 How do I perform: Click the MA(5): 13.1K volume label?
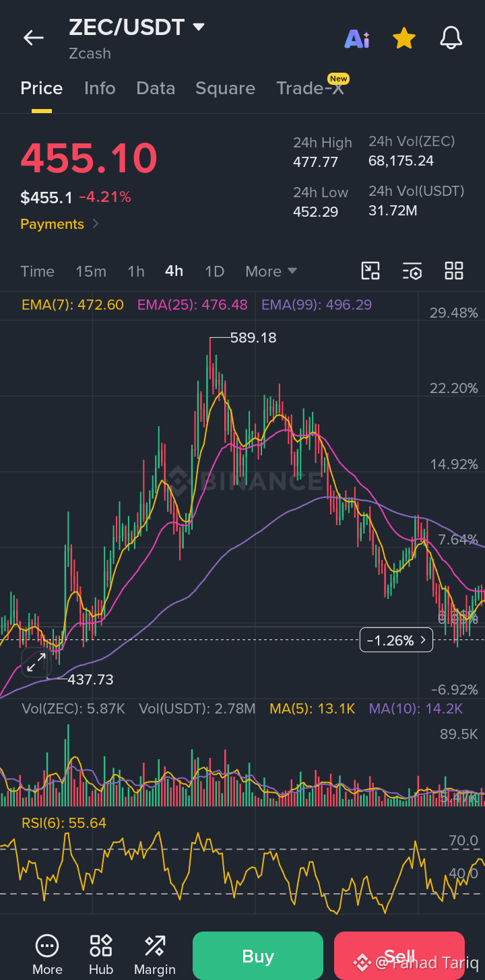click(312, 709)
